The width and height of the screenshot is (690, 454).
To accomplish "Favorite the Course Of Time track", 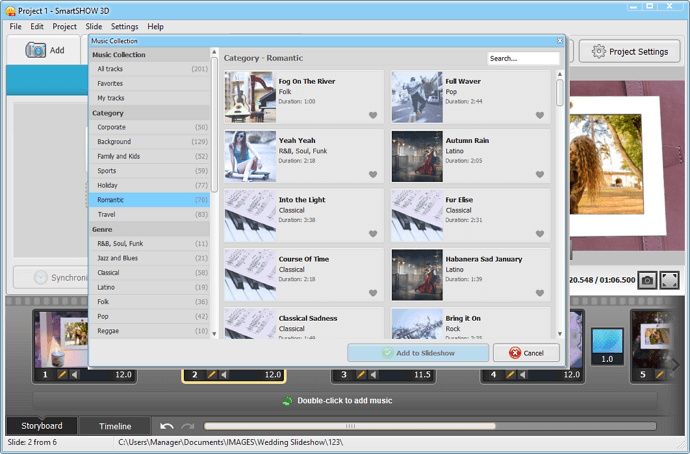I will (373, 293).
